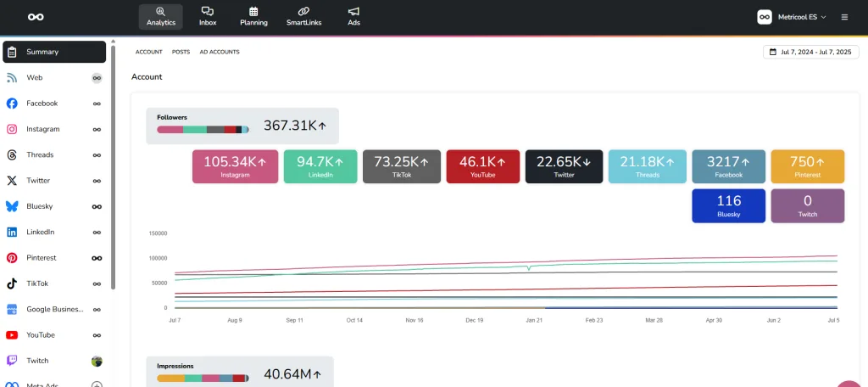Image resolution: width=868 pixels, height=387 pixels.
Task: Select Bluesky in the sidebar
Action: point(39,206)
